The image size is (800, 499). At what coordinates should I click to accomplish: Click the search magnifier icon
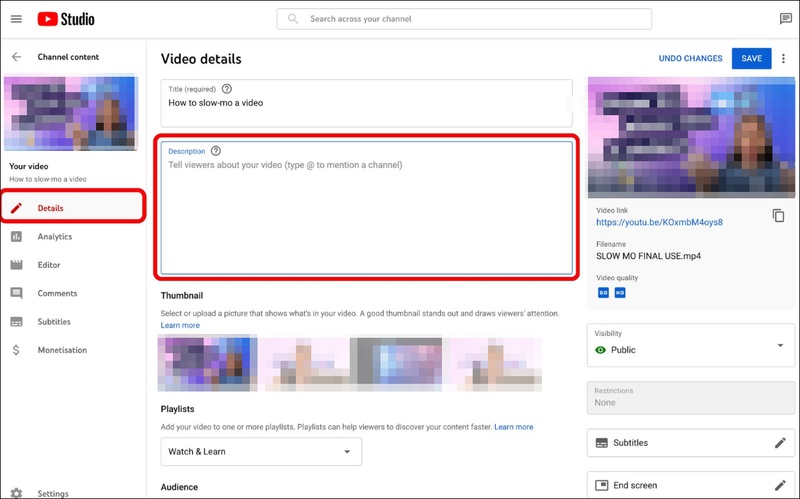[x=293, y=19]
